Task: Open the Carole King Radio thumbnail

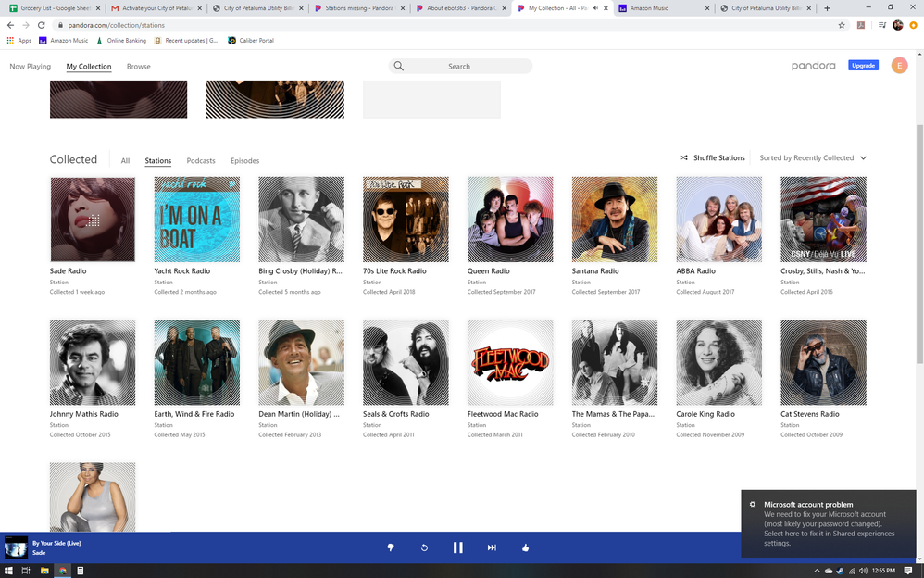Action: [719, 362]
